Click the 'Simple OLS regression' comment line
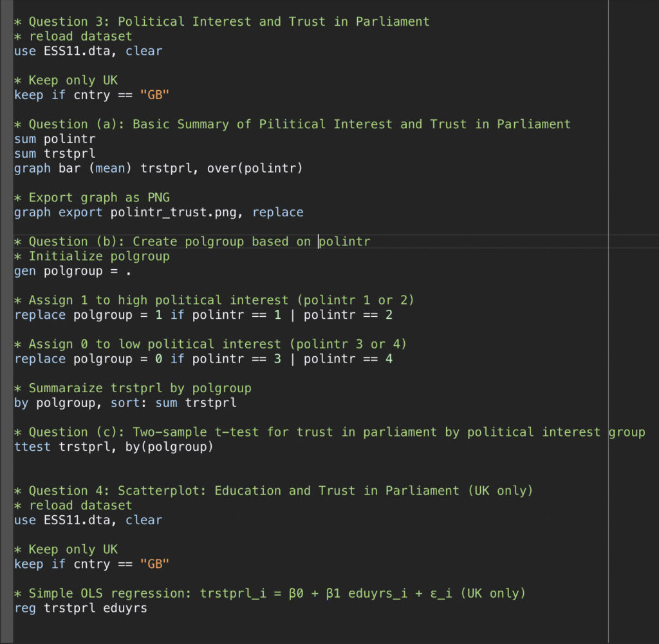This screenshot has height=644, width=659. coord(270,592)
